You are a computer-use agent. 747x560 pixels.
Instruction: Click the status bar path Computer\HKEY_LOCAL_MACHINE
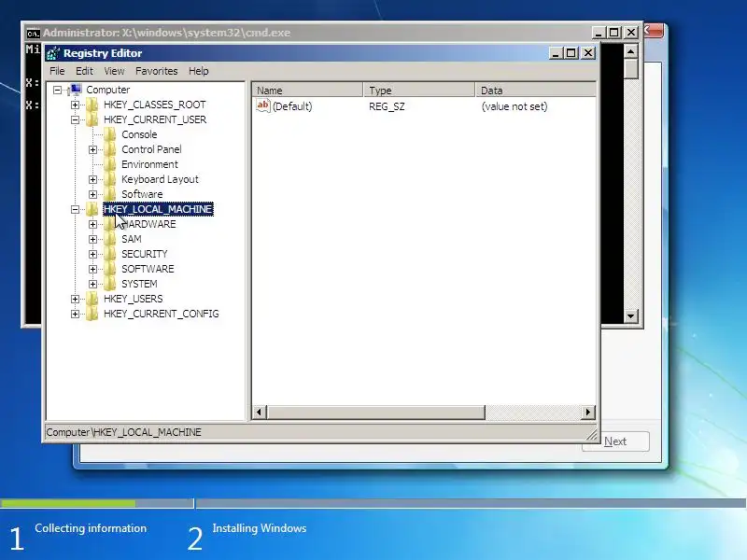point(123,432)
